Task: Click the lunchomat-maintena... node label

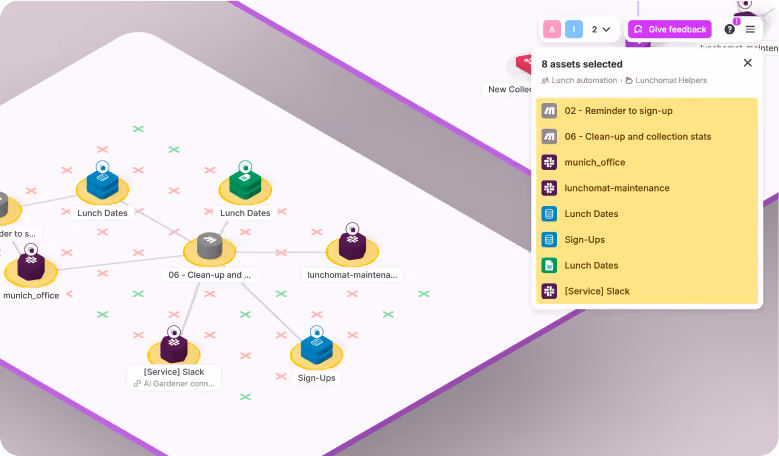Action: pos(352,275)
